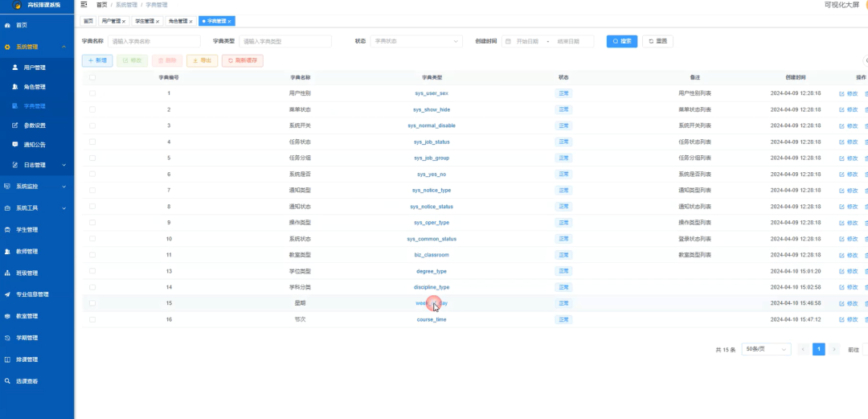This screenshot has height=419, width=868.
Task: Expand the 系统监控 menu chevron
Action: [x=63, y=187]
